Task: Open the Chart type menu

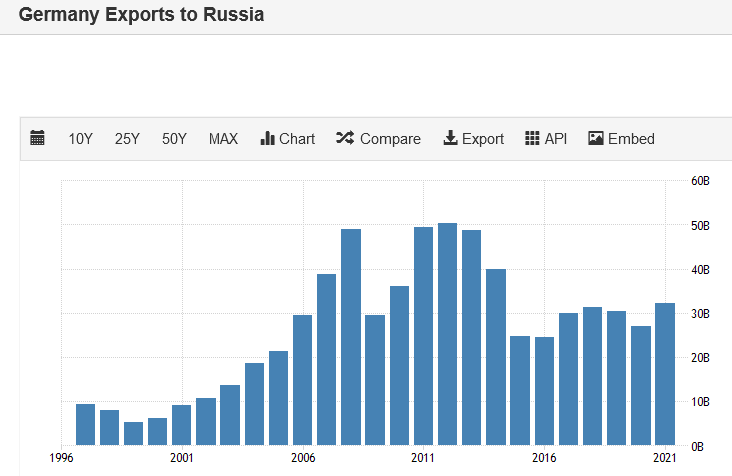Action: (x=288, y=139)
